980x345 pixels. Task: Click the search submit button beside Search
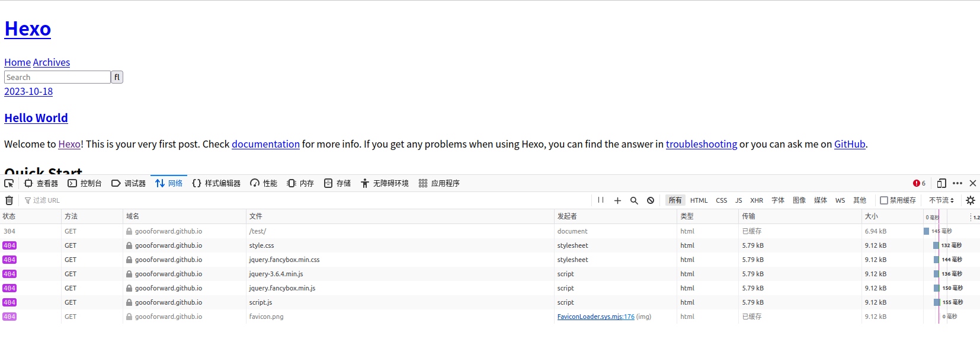point(117,77)
